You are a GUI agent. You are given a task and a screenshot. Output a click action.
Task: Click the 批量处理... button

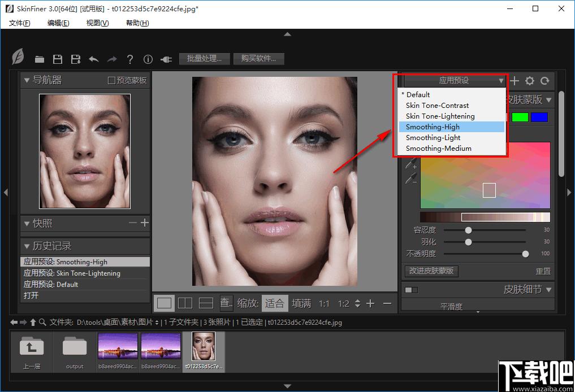[204, 59]
